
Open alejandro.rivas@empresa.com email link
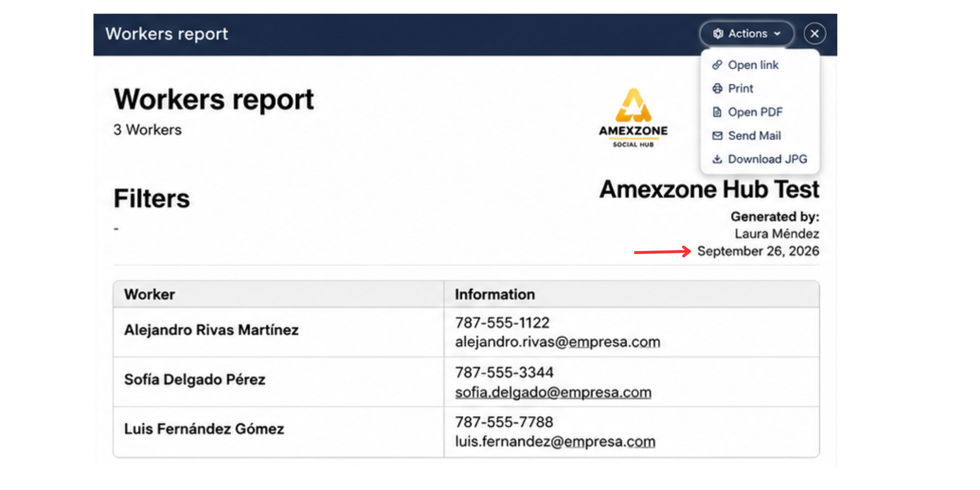(558, 342)
